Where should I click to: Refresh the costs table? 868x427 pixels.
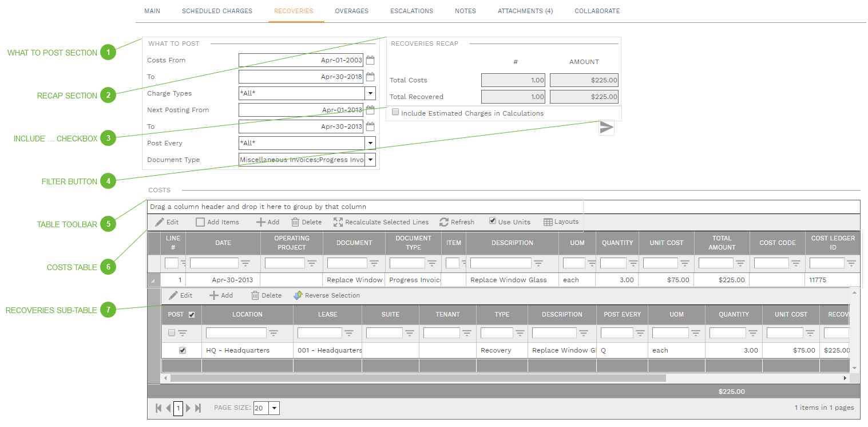(x=457, y=222)
